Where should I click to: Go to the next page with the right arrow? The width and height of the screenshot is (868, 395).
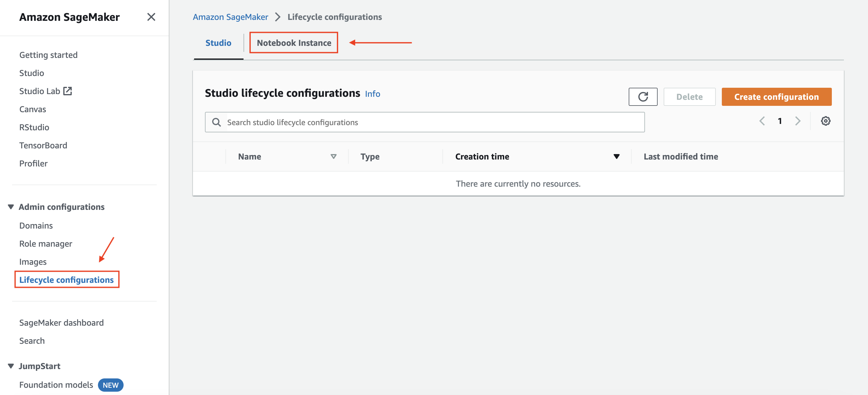coord(798,121)
